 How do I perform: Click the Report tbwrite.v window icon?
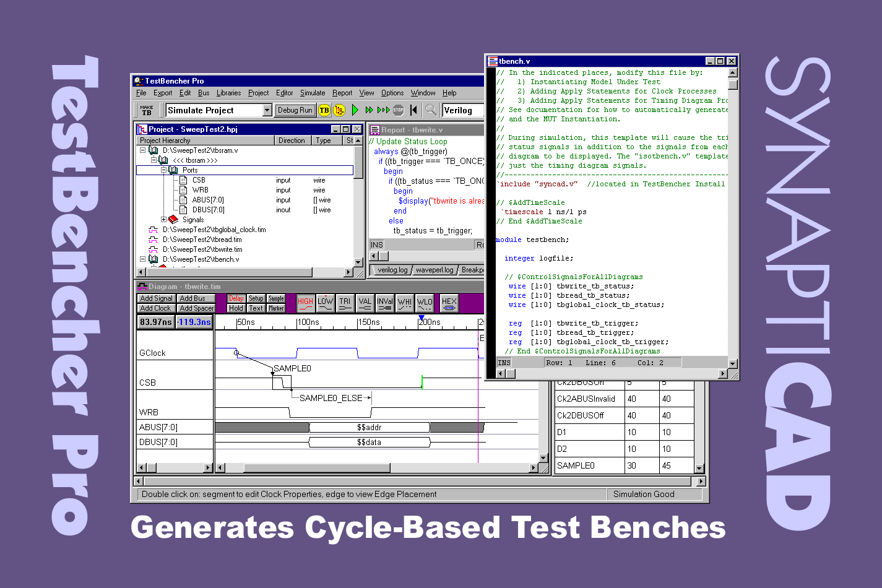[374, 130]
